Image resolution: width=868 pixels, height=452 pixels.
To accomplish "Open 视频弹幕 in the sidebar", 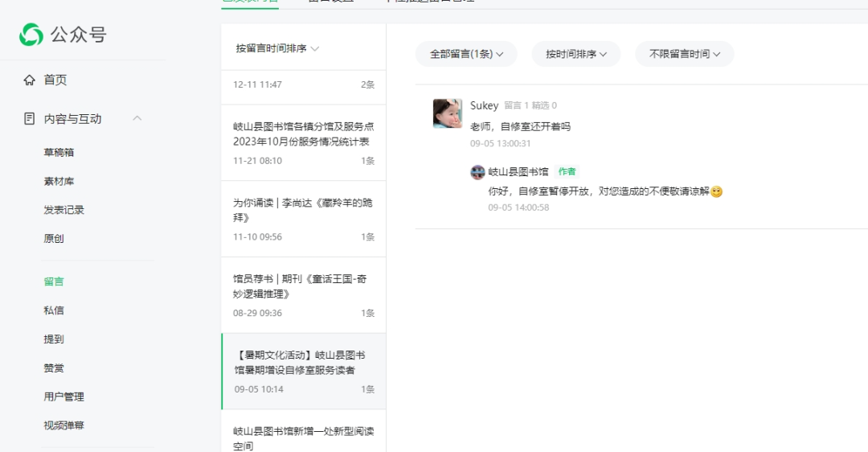I will click(63, 425).
